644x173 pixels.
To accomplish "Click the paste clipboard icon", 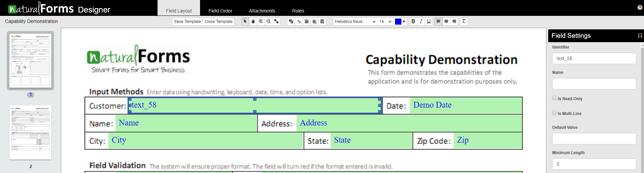I will [307, 21].
